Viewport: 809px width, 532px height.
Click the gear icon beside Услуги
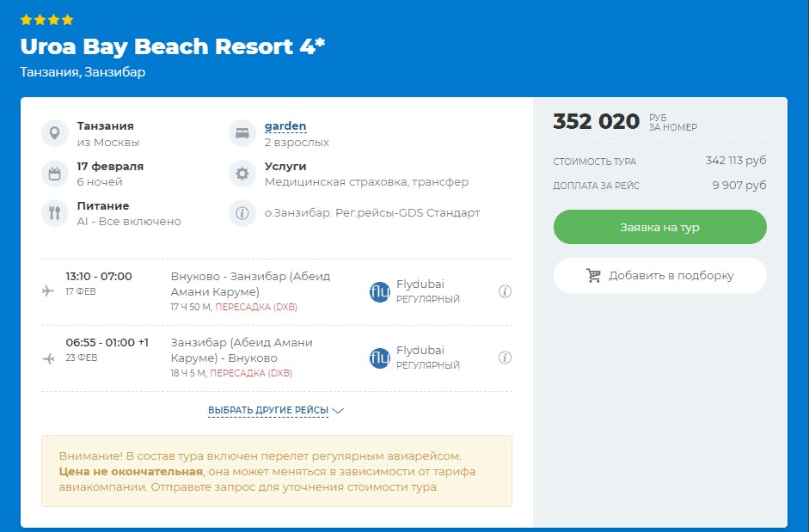(242, 174)
